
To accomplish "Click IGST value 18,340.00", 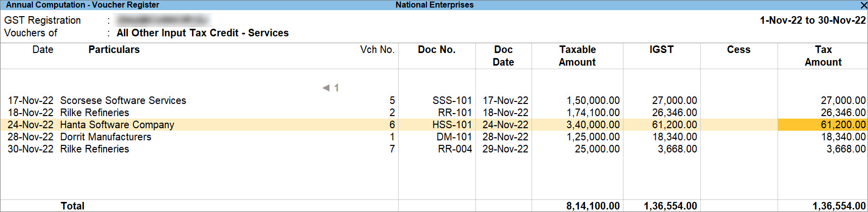I will [674, 137].
